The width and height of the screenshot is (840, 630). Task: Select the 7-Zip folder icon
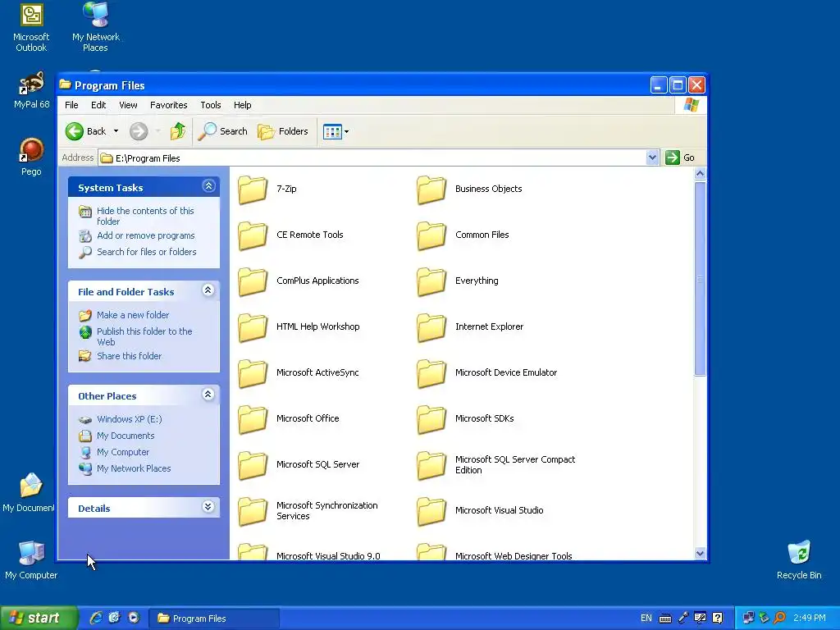click(253, 189)
